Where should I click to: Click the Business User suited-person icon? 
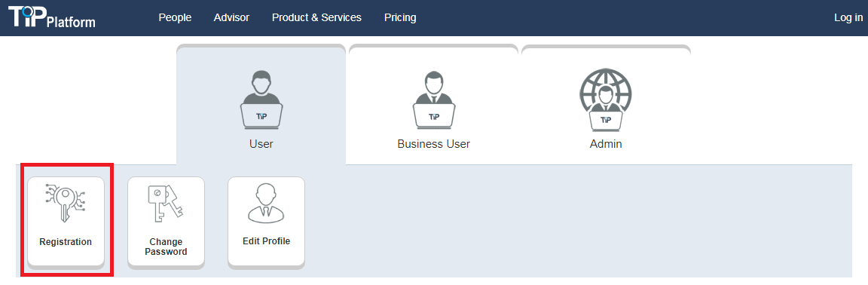tap(434, 100)
